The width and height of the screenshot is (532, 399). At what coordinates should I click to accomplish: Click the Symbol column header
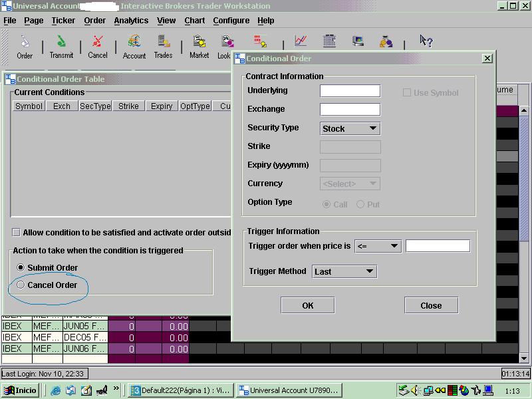(x=29, y=106)
